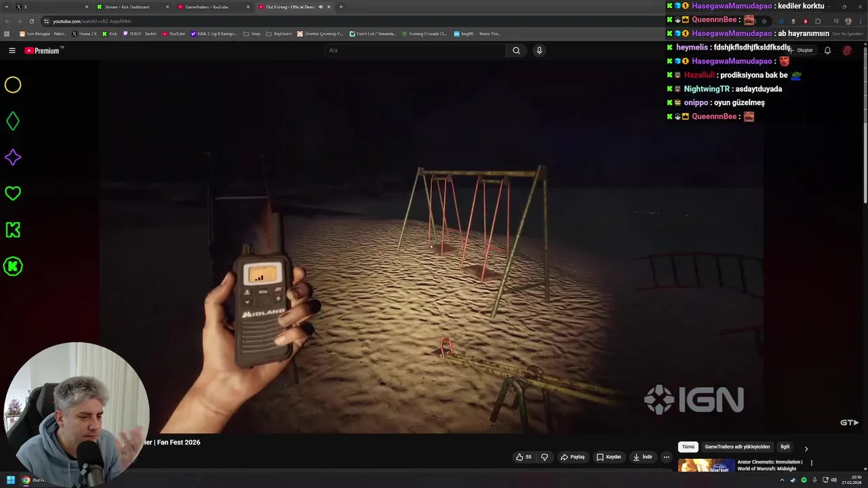
Task: Click the square Kick logo icon
Action: [x=13, y=230]
